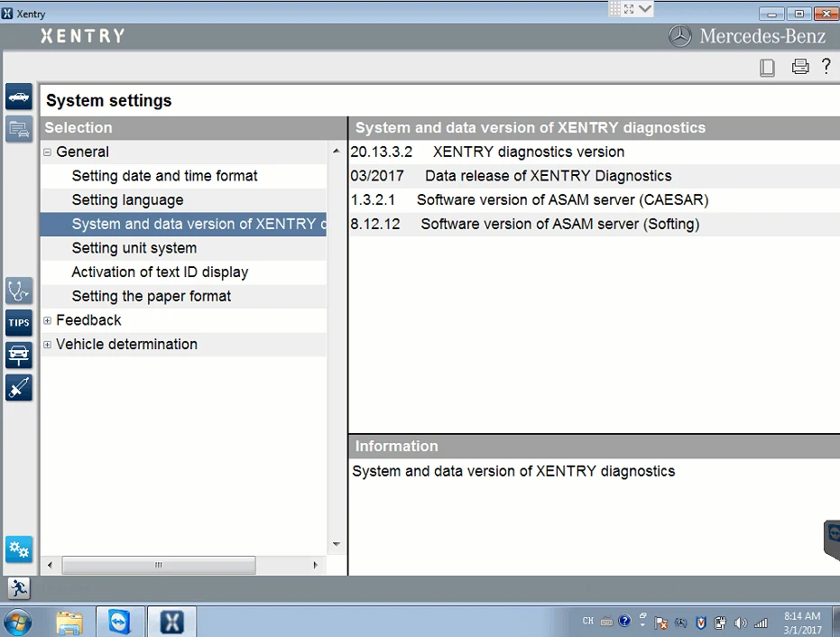Open the system settings gears icon
Screen dimensions: 840x637
point(19,549)
